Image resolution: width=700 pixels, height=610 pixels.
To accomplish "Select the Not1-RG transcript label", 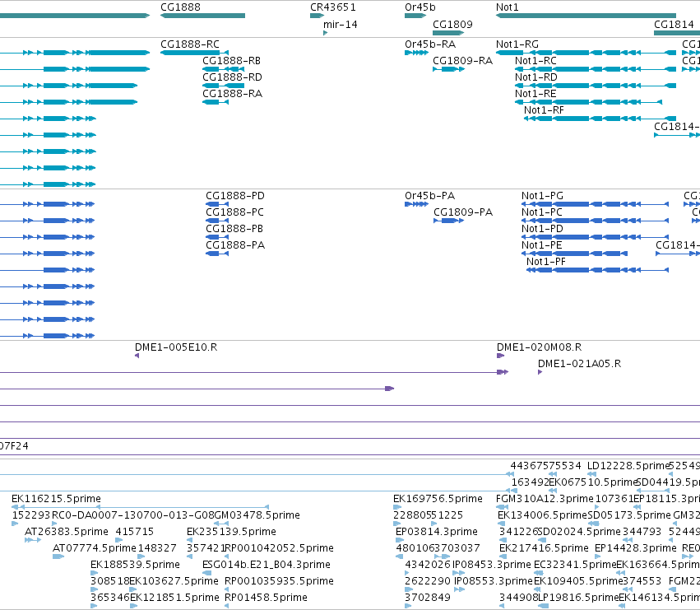I will pos(517,44).
